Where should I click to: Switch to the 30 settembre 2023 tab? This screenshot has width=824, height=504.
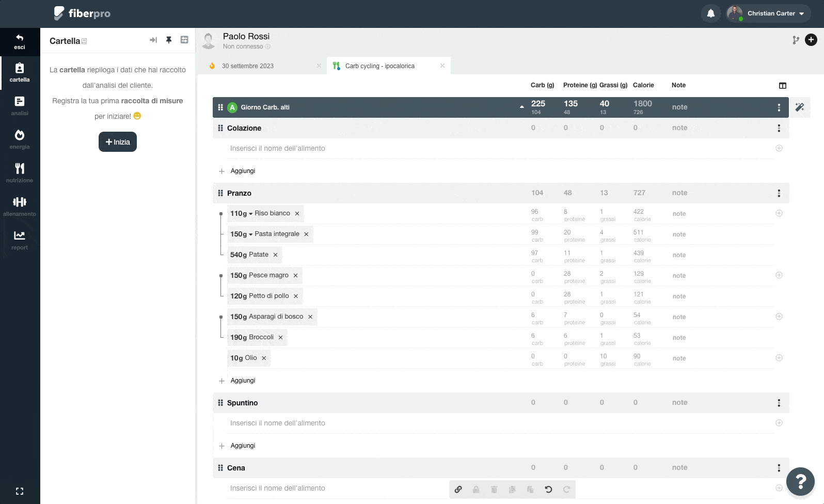(x=248, y=66)
